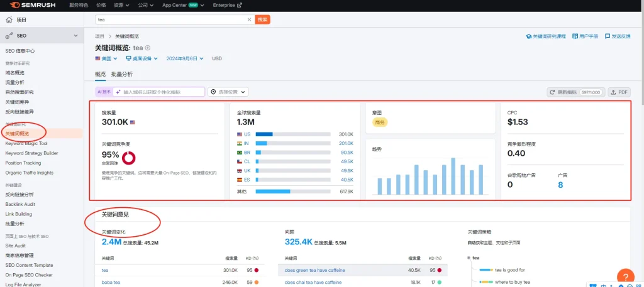Click the ads count 8 link

tap(560, 185)
